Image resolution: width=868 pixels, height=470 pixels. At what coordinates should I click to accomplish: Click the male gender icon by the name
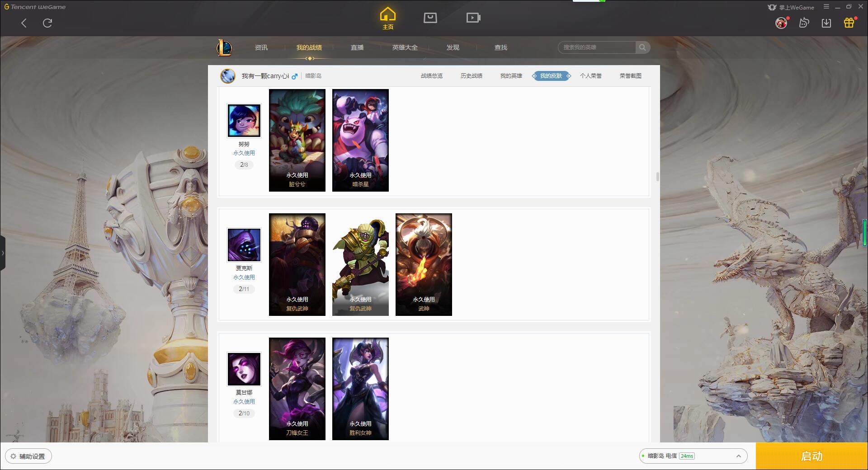click(x=295, y=76)
